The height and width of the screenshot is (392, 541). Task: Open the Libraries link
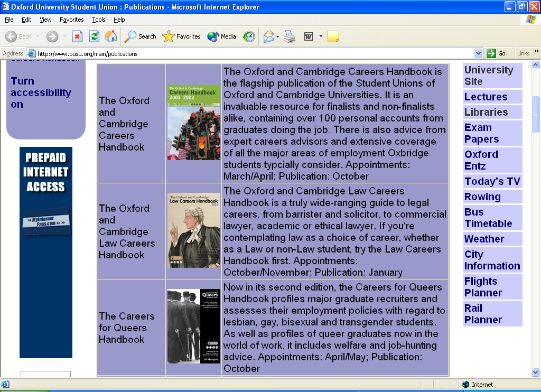coord(492,112)
